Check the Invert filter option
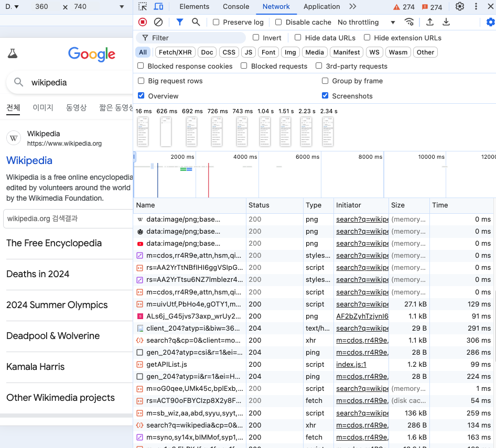 coord(255,37)
